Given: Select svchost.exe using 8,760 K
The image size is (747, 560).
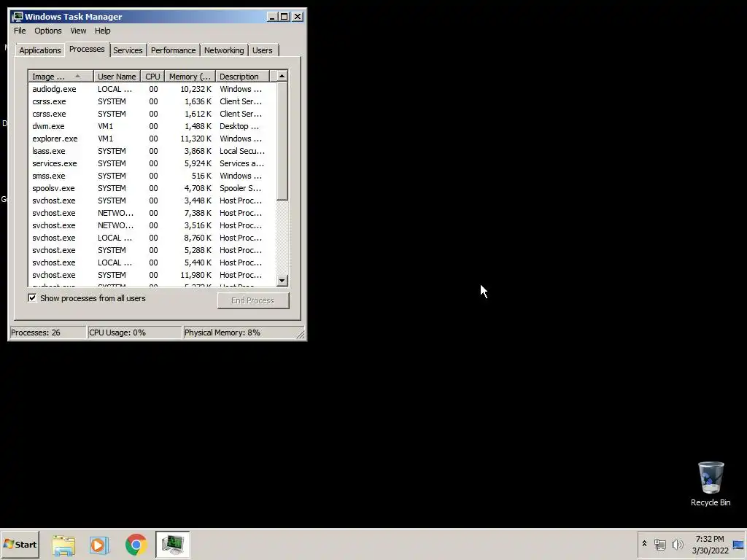Looking at the screenshot, I should pyautogui.click(x=152, y=238).
